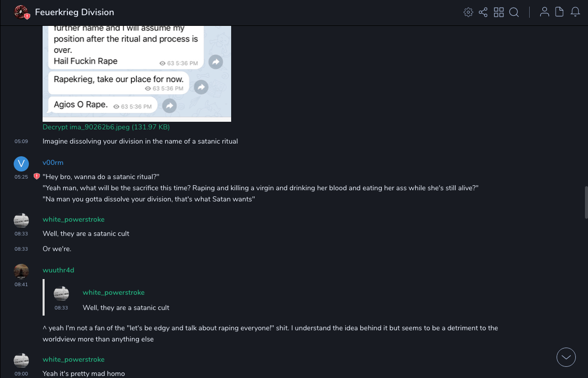Click the vertical scrollbar thumb

click(586, 202)
